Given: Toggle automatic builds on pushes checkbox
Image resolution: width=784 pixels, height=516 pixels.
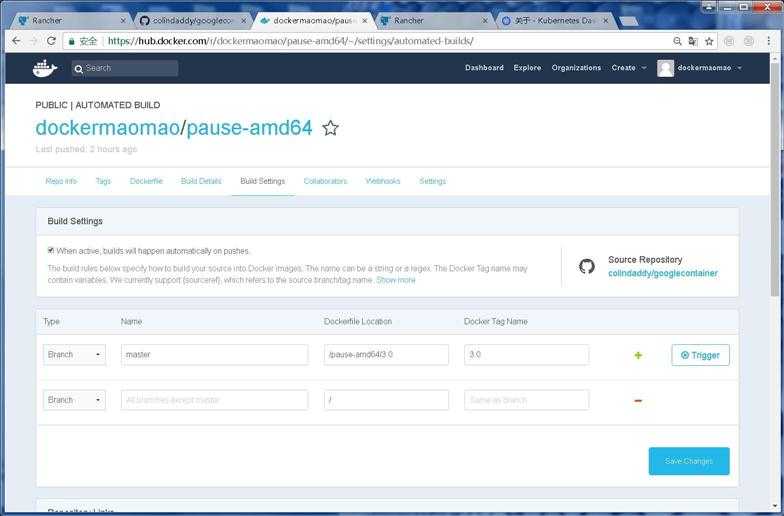Looking at the screenshot, I should click(x=50, y=250).
